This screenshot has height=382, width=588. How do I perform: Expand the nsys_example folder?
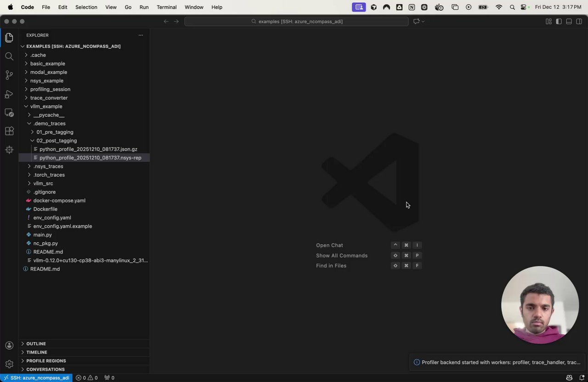click(84, 81)
